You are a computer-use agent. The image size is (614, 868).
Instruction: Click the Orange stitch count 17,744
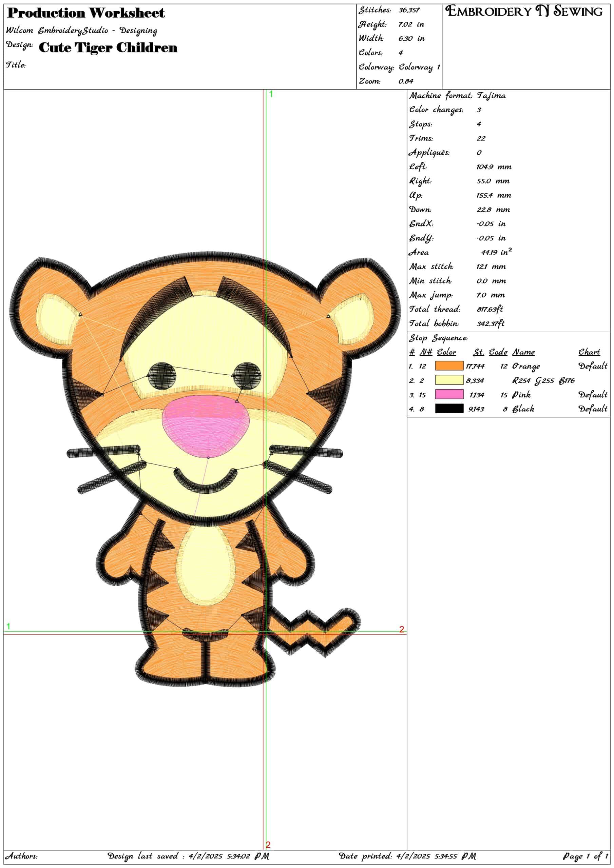[475, 366]
